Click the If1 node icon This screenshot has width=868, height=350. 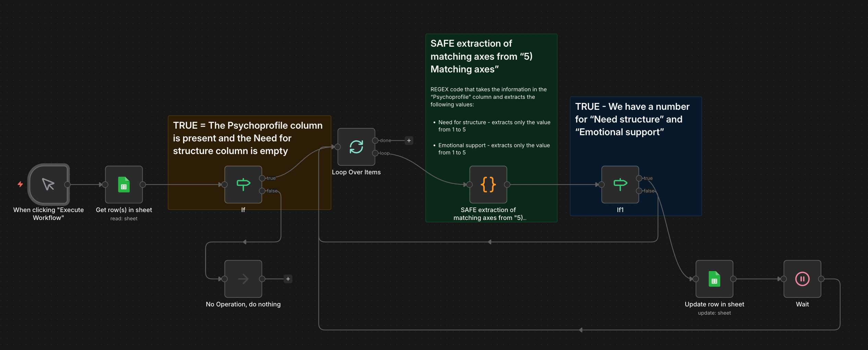point(620,184)
